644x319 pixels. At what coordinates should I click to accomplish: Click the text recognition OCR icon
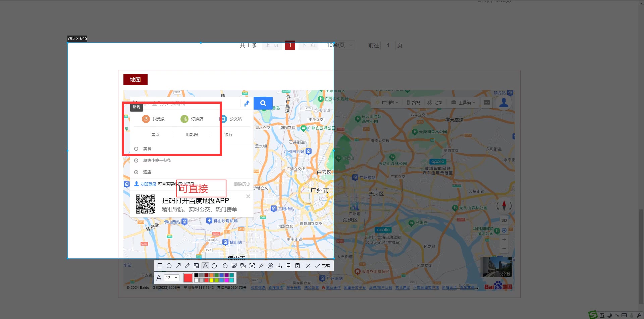(x=252, y=266)
